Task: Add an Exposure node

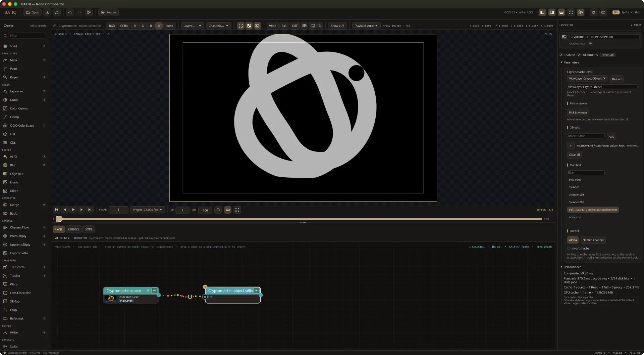Action: (x=24, y=91)
